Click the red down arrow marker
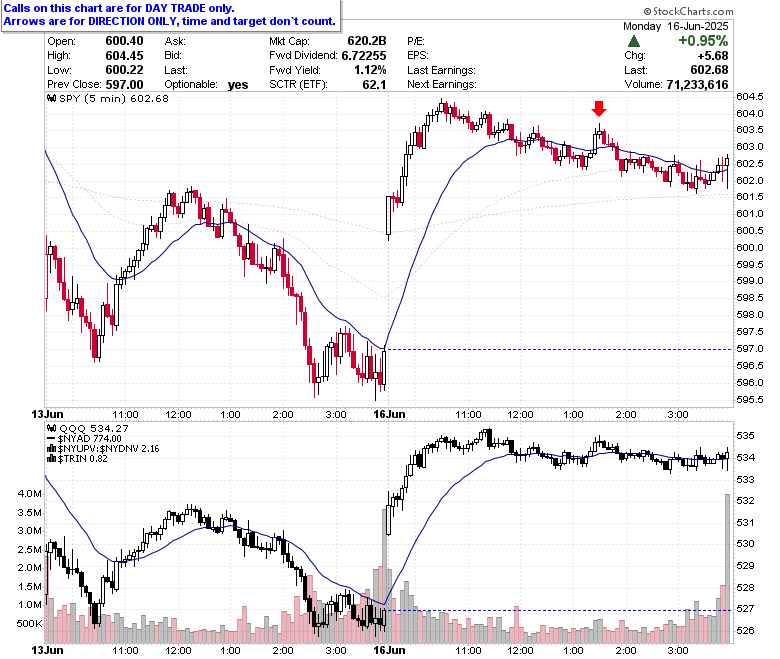780x659 pixels. 599,108
